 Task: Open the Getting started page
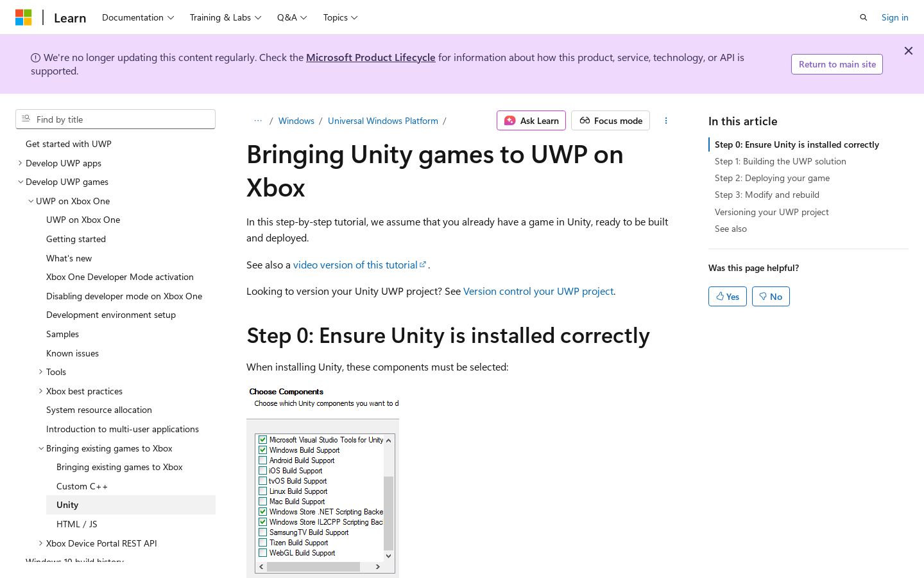click(76, 239)
